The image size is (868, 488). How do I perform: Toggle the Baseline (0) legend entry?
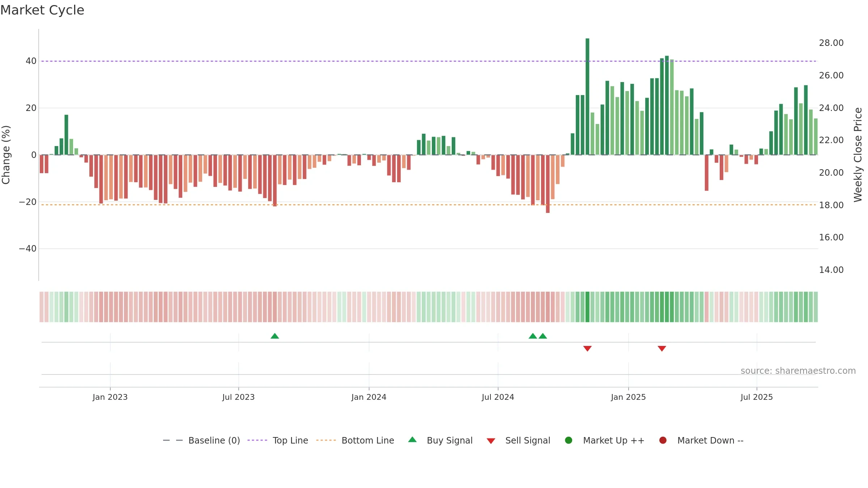[x=201, y=440]
